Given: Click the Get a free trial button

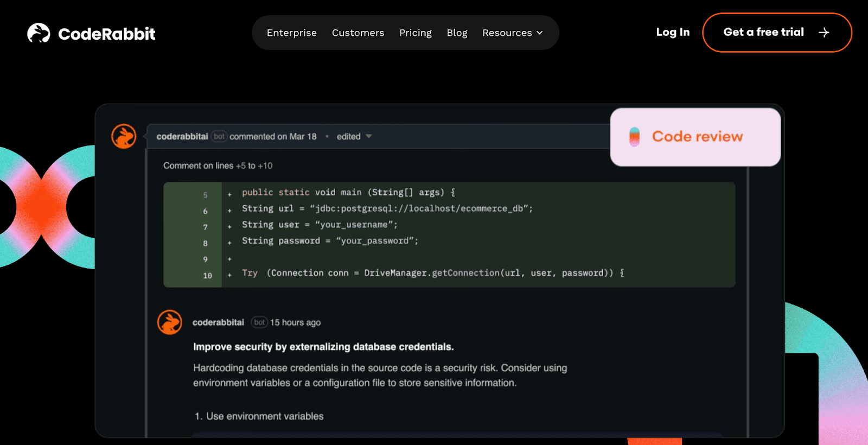Looking at the screenshot, I should click(777, 33).
